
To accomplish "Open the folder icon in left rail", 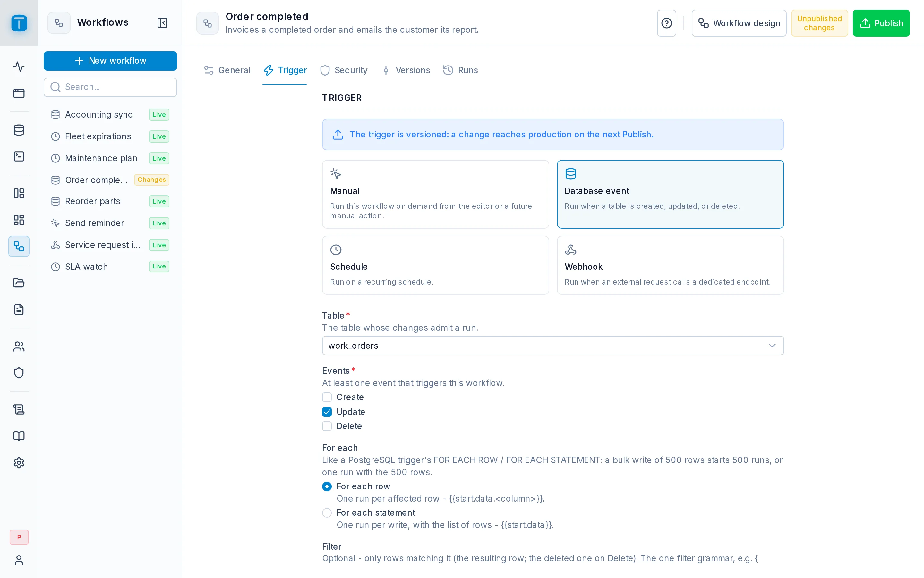I will tap(19, 283).
